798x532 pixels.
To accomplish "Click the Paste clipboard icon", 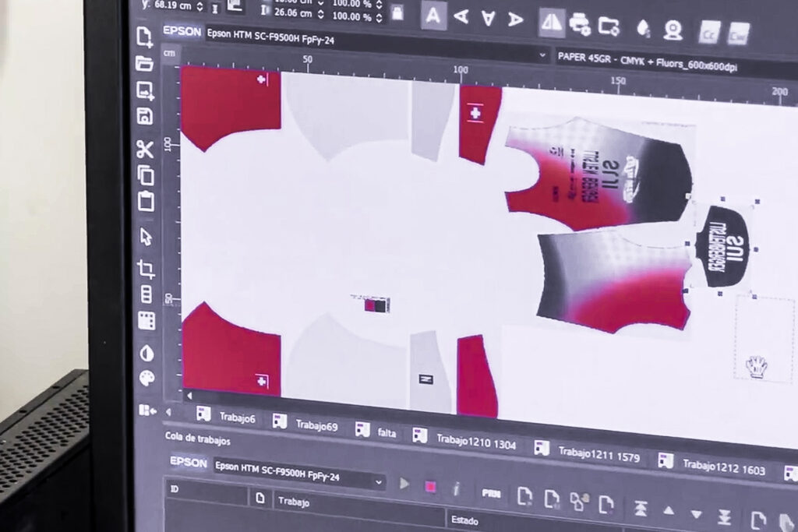I will click(x=146, y=201).
